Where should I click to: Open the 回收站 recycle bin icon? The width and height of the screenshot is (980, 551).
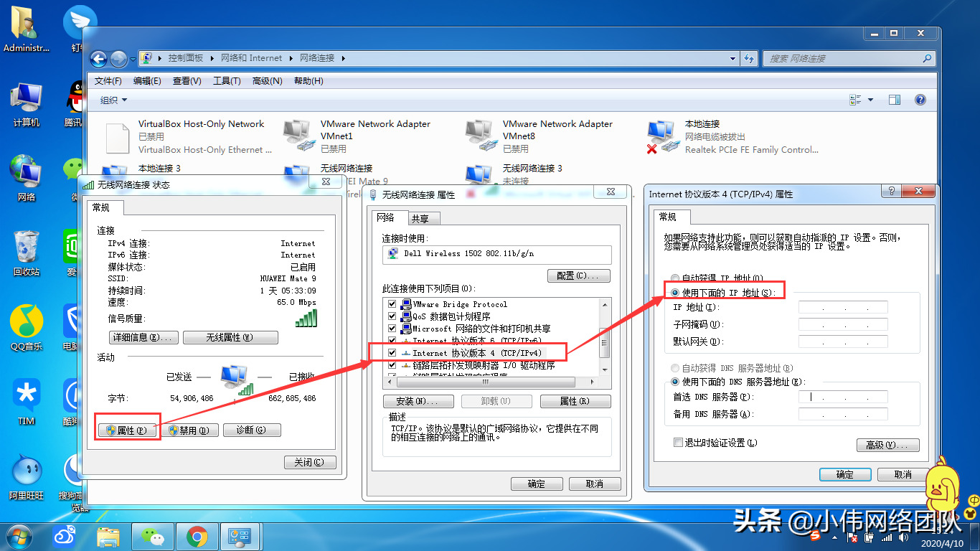27,253
